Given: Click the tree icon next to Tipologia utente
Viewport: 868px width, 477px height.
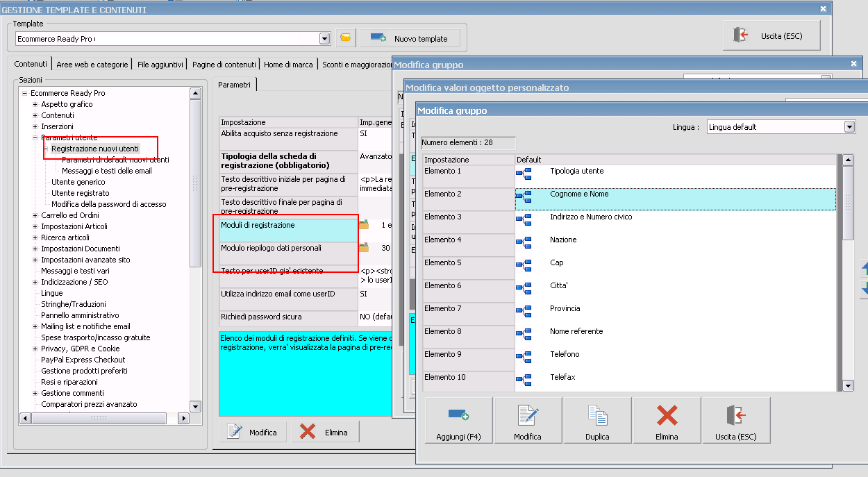Looking at the screenshot, I should 524,174.
